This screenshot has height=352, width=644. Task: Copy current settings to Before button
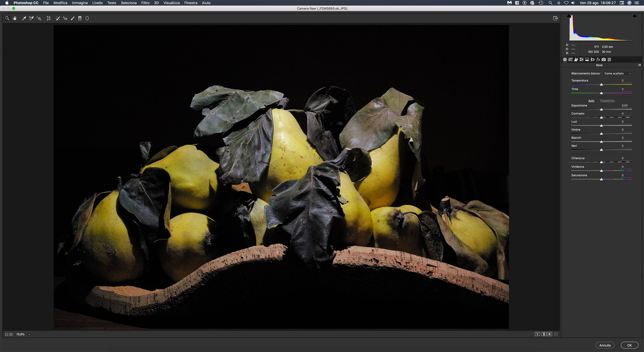click(549, 334)
